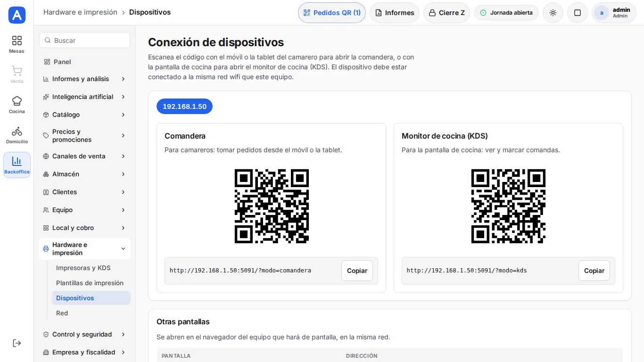Select the Dispositivos submenu item
This screenshot has height=362, width=644.
[91, 298]
